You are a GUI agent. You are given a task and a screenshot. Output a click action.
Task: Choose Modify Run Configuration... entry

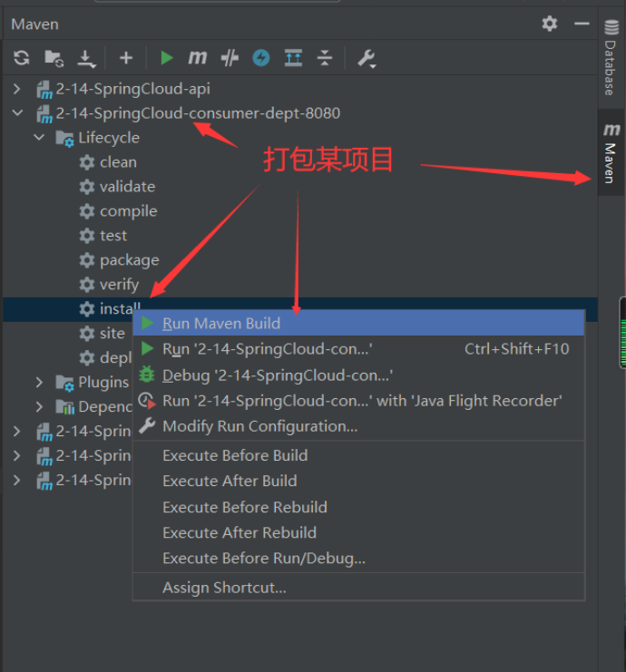[x=358, y=426]
